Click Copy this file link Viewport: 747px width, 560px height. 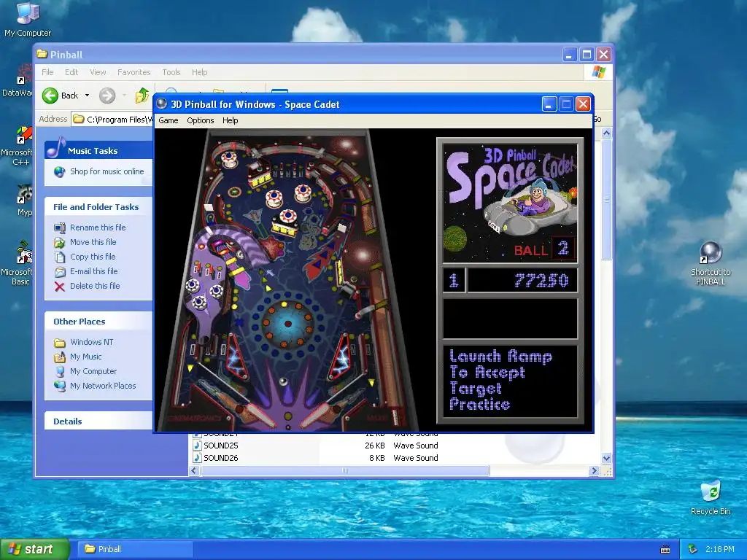(93, 257)
